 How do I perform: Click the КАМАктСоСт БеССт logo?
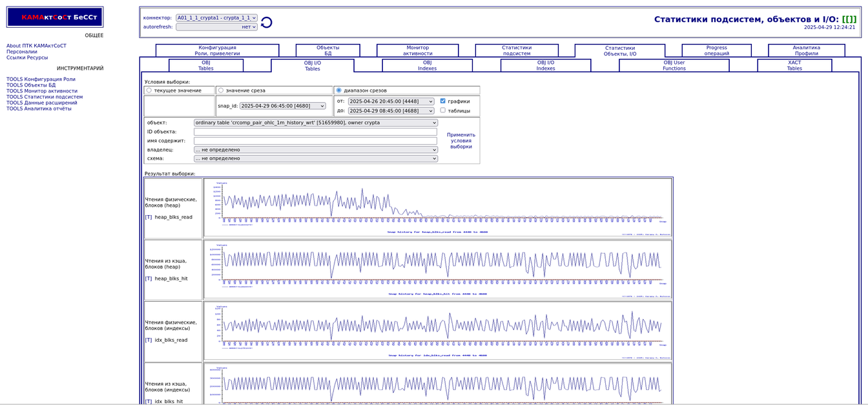tap(55, 17)
